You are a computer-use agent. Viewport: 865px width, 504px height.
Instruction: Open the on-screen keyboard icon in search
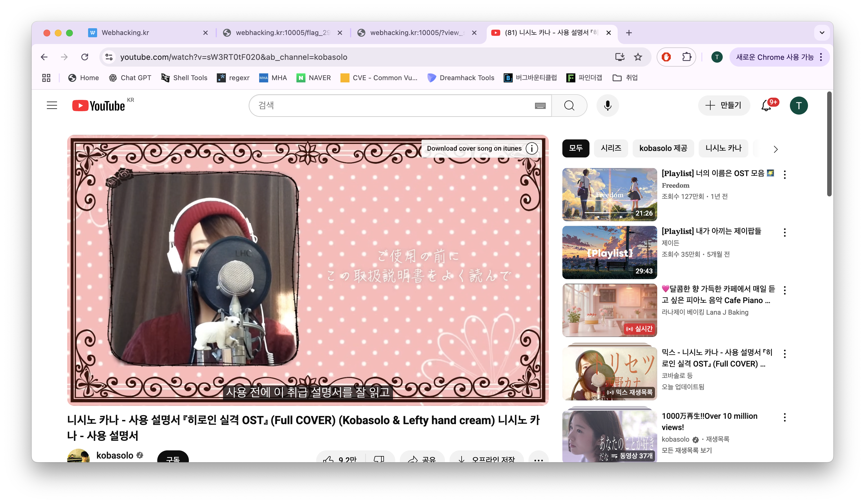coord(540,106)
